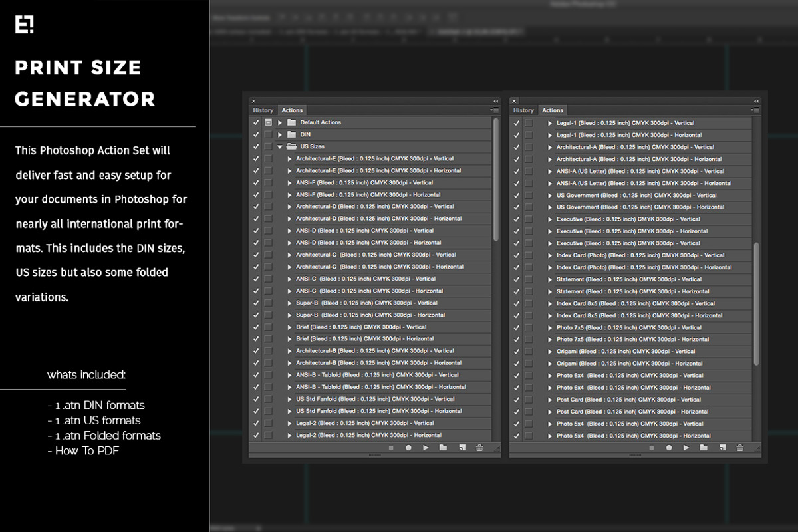Click the Default Actions folder icon

[291, 122]
